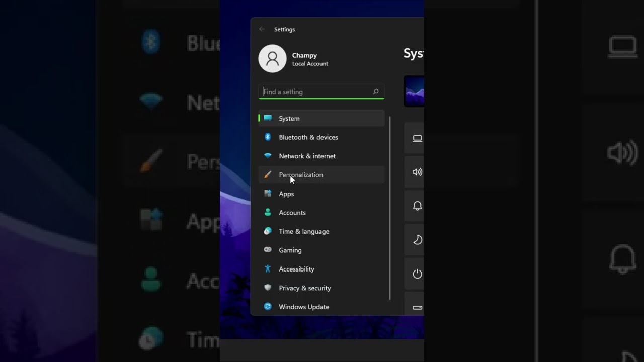Viewport: 644px width, 362px height.
Task: Open Network & internet settings
Action: pos(321,156)
